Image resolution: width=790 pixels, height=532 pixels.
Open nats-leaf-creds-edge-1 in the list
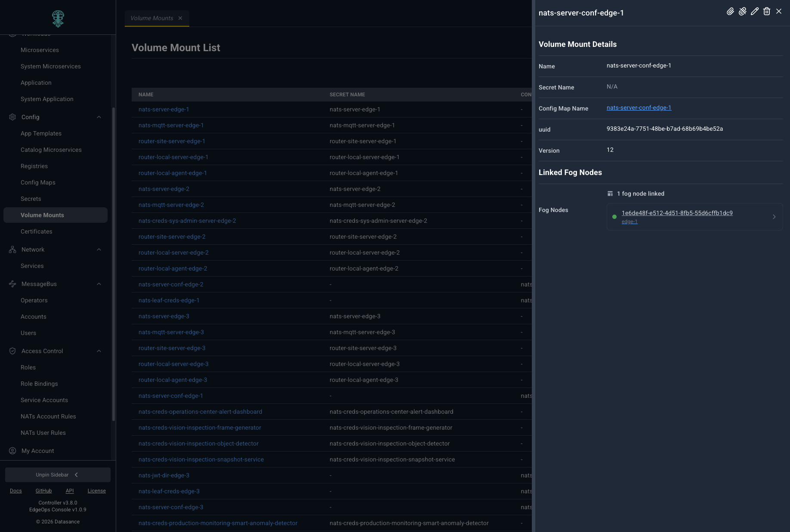click(169, 300)
